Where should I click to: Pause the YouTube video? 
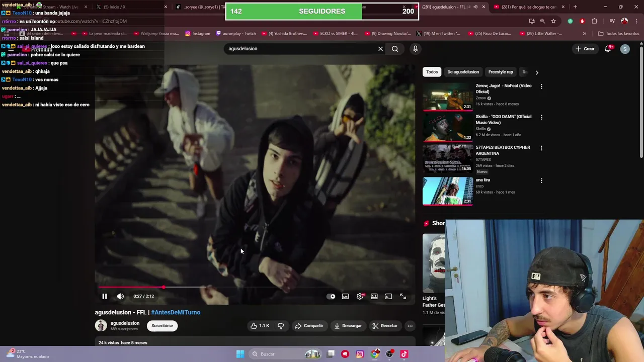pos(104,296)
